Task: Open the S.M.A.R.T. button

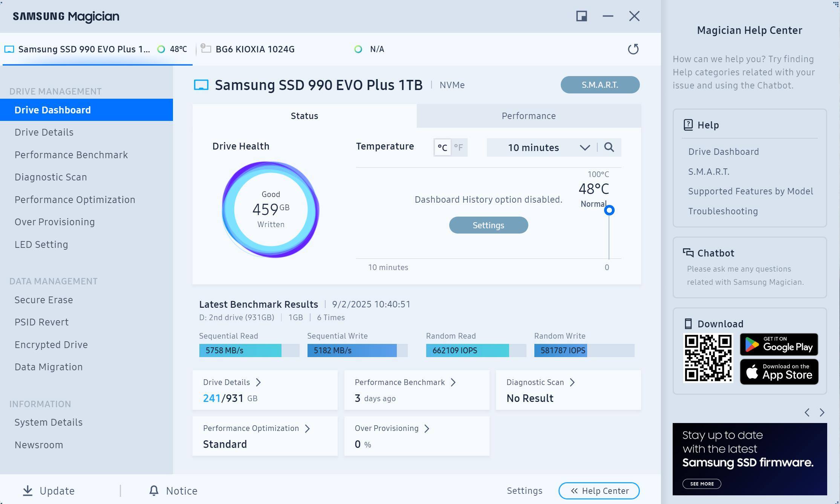Action: click(x=600, y=85)
